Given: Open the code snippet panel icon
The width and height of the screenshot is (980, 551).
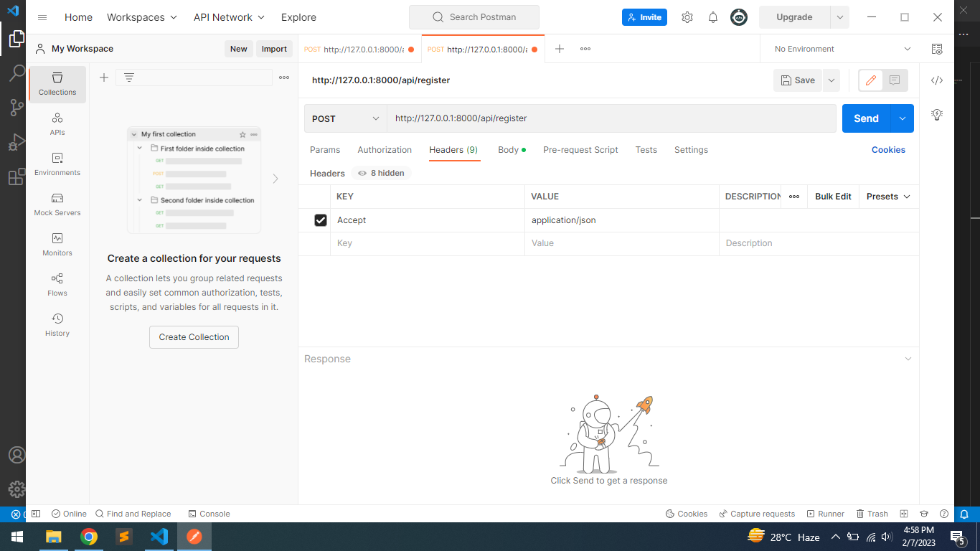Looking at the screenshot, I should click(x=937, y=80).
